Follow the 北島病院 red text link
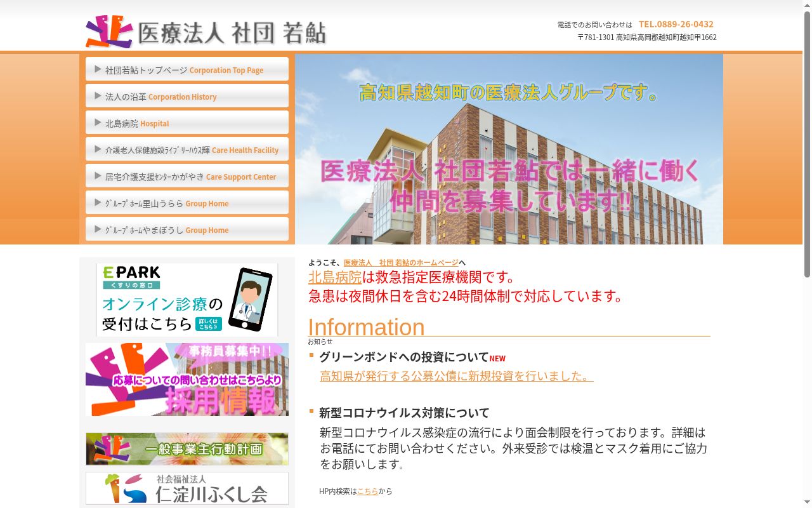Screen dimensions: 812x508 tap(335, 277)
